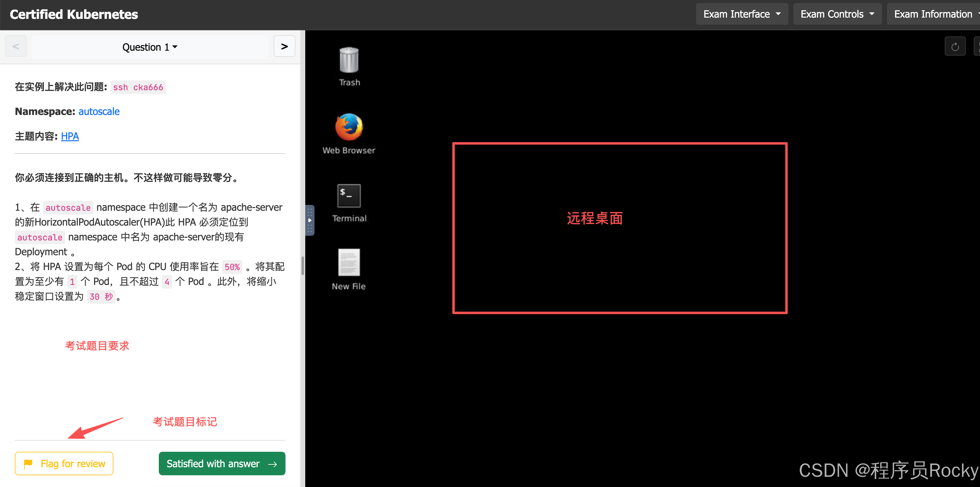The image size is (980, 487).
Task: Collapse the question panel using the side handle
Action: 310,220
